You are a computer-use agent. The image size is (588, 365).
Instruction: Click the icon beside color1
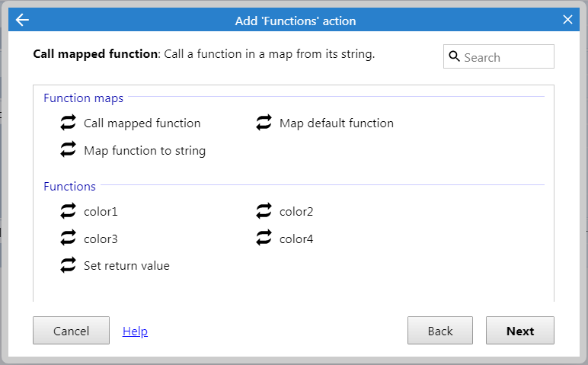[x=68, y=211]
